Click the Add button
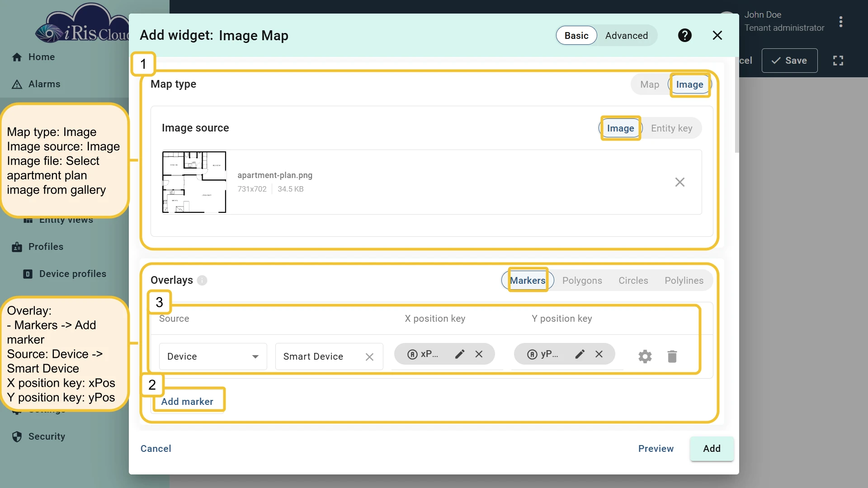Screen dimensions: 868x488 [712, 449]
